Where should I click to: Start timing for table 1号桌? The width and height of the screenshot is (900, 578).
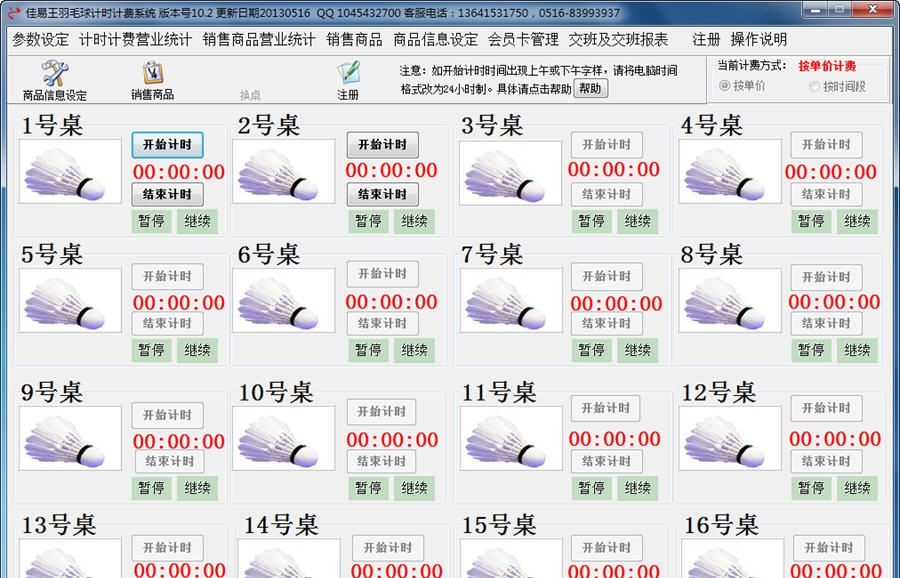coord(167,145)
